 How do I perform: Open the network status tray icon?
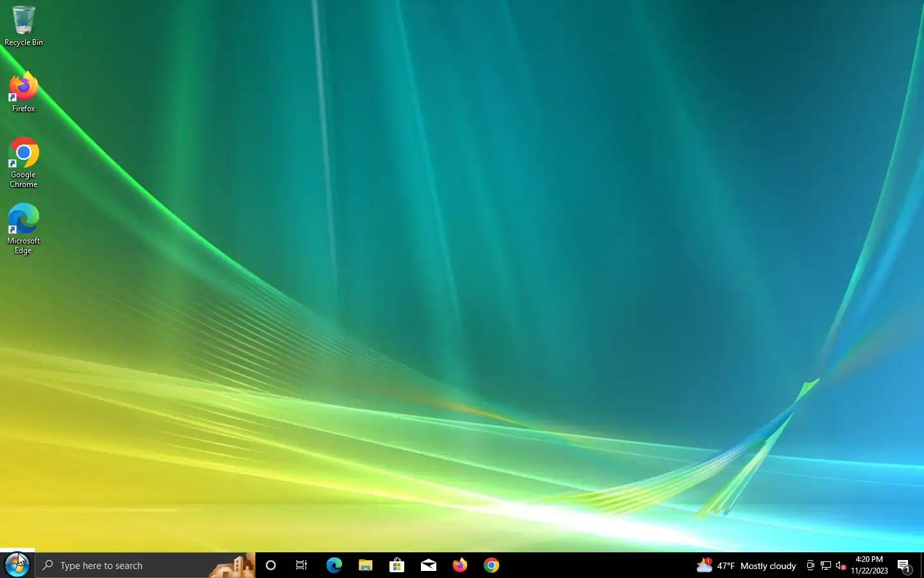[x=826, y=565]
